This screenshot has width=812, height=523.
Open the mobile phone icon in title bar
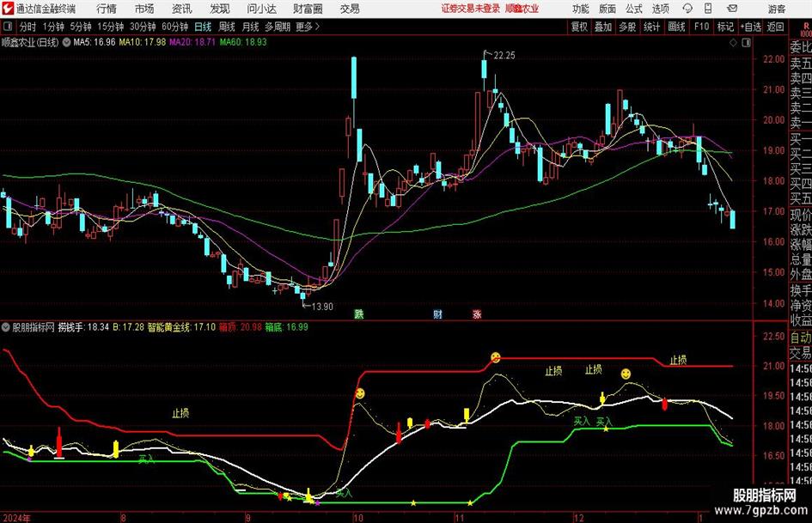pos(708,9)
